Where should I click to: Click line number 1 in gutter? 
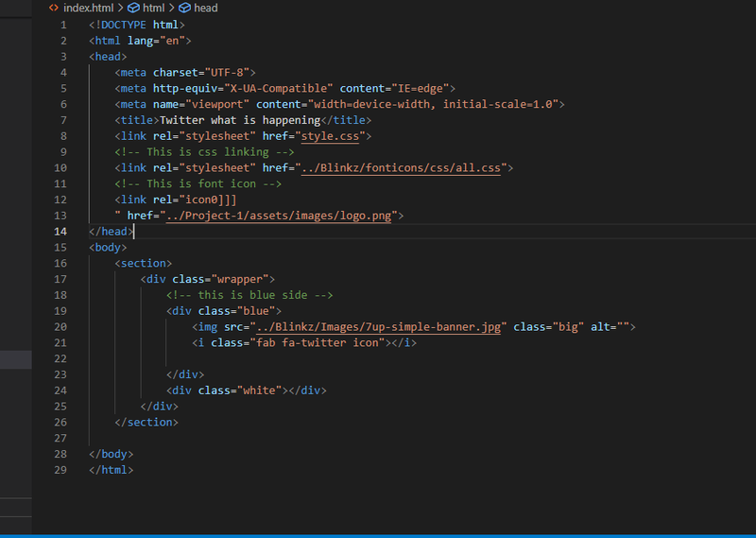tap(63, 25)
